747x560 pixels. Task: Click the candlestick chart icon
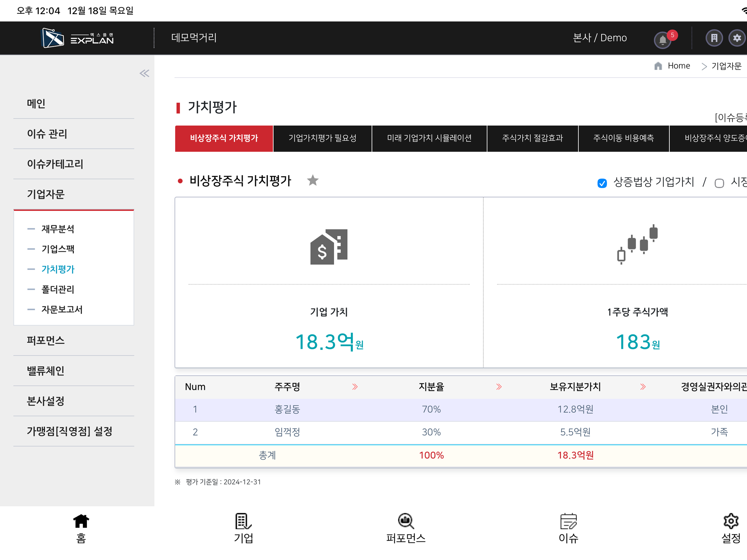point(637,244)
